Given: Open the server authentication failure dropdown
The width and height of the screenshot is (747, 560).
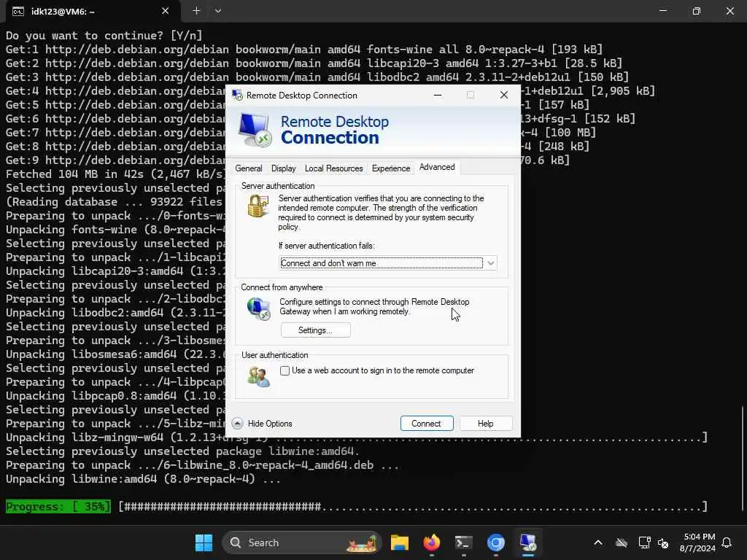Looking at the screenshot, I should (x=388, y=262).
